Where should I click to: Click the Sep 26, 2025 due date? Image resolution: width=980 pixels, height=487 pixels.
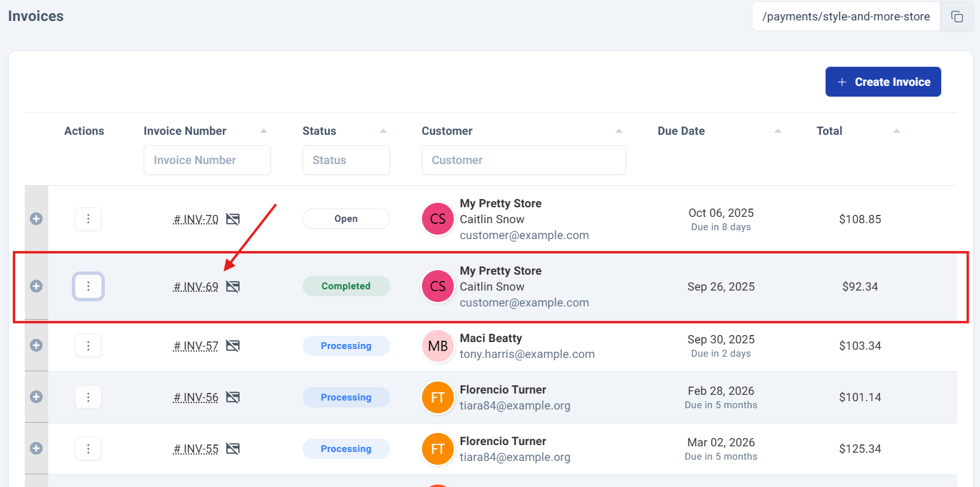coord(721,287)
